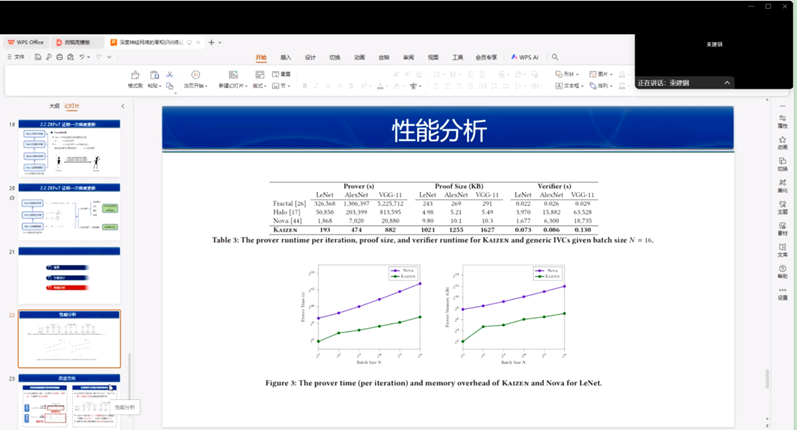Switch to the 插入 ribbon tab
This screenshot has height=430, width=797.
click(286, 57)
